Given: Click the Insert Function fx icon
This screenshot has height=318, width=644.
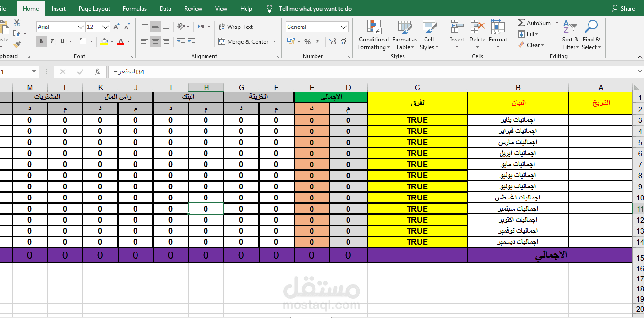Looking at the screenshot, I should 97,72.
